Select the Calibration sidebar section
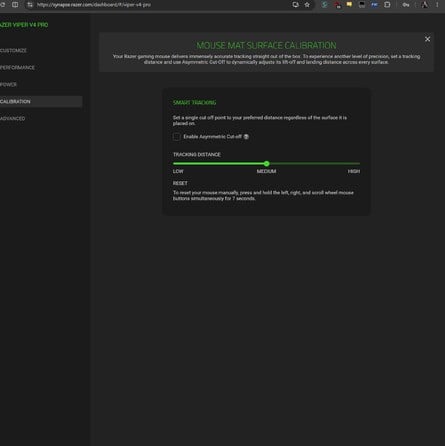This screenshot has height=446, width=445. click(x=41, y=102)
